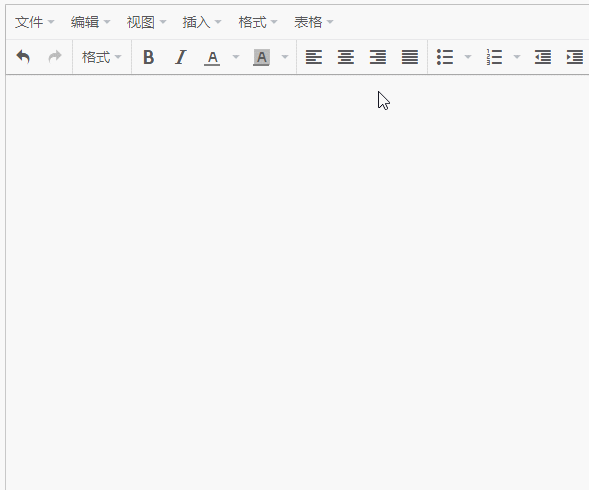Screen dimensions: 589x490
Task: Click the undo arrow icon
Action: tap(23, 57)
